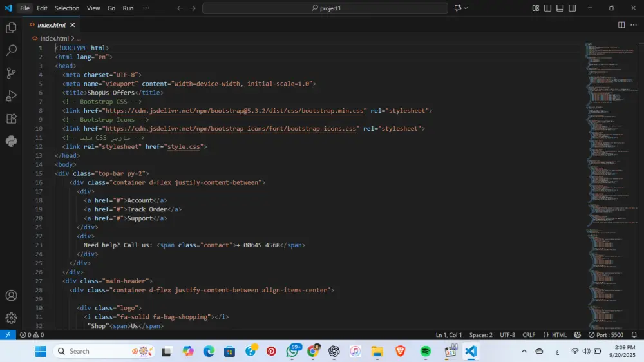The width and height of the screenshot is (644, 362).
Task: Open the Python sidebar view
Action: pyautogui.click(x=11, y=141)
